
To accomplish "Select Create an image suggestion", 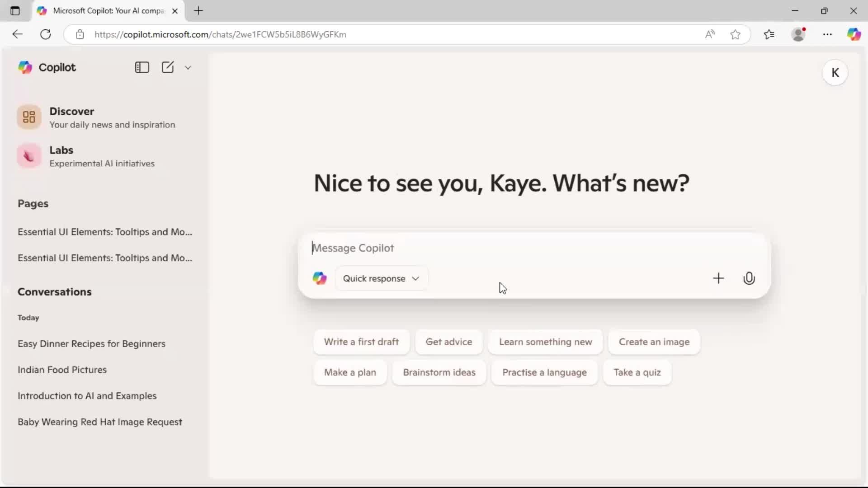I will click(654, 342).
